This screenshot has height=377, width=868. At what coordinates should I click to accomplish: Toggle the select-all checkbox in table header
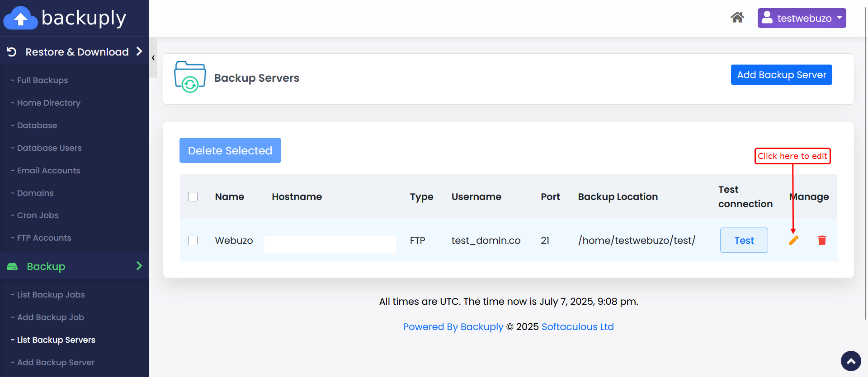tap(193, 197)
